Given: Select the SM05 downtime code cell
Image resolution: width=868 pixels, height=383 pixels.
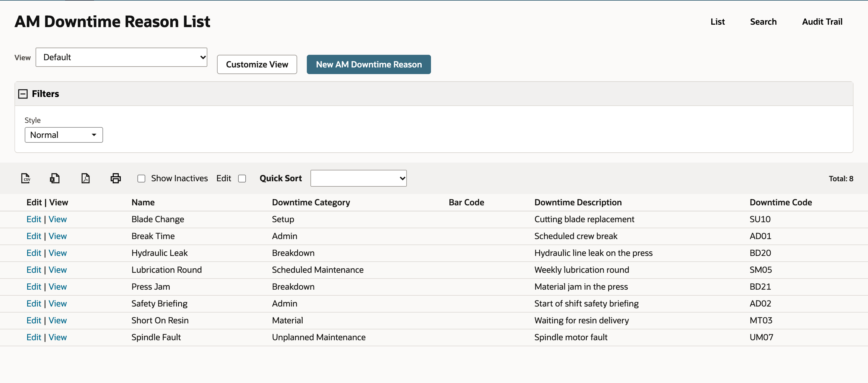Looking at the screenshot, I should [x=760, y=270].
